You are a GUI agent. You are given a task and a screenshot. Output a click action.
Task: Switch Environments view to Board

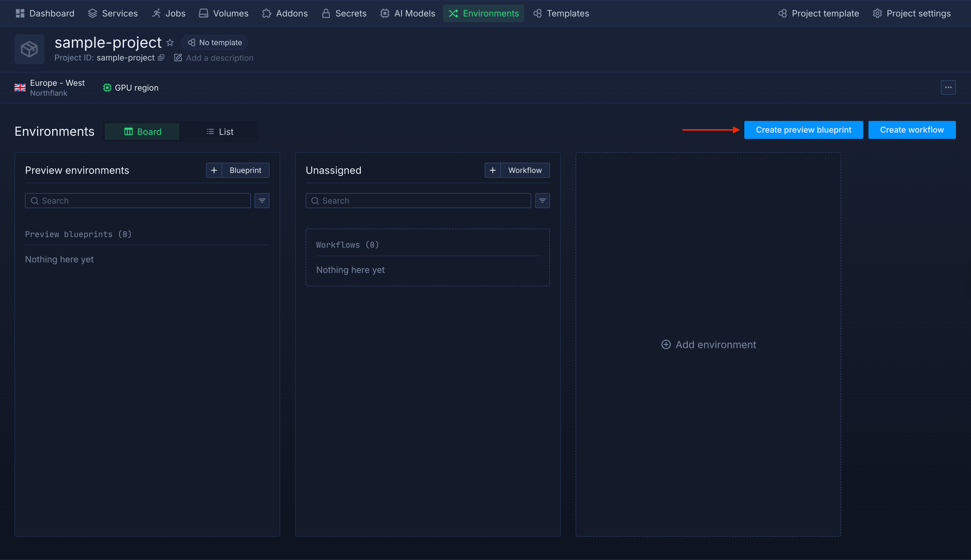141,131
